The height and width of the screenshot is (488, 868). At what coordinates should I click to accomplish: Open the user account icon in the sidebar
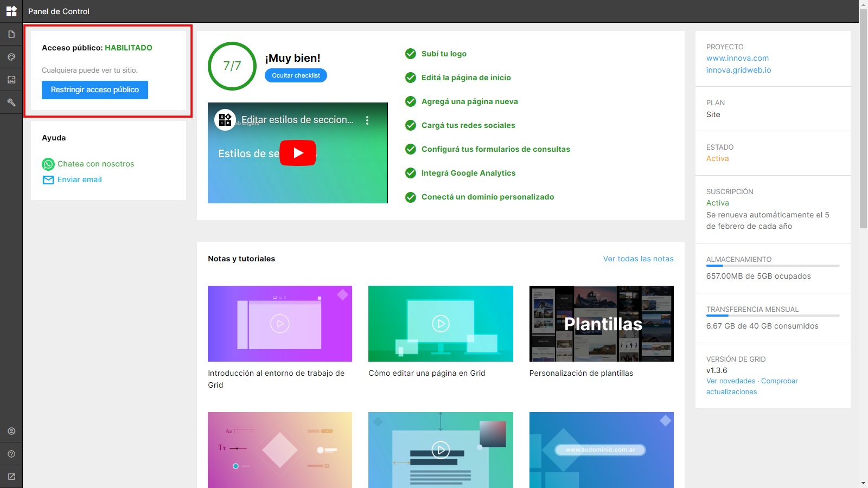pos(11,431)
